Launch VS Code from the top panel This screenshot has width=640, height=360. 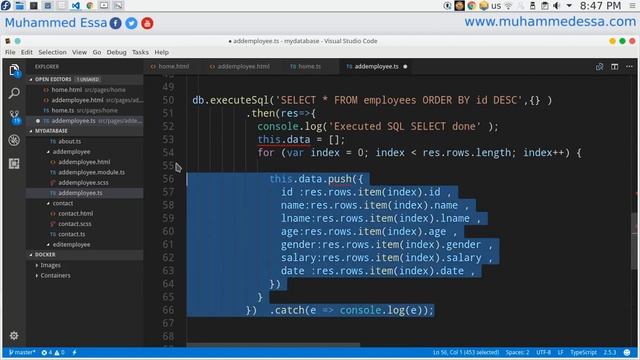[x=76, y=6]
